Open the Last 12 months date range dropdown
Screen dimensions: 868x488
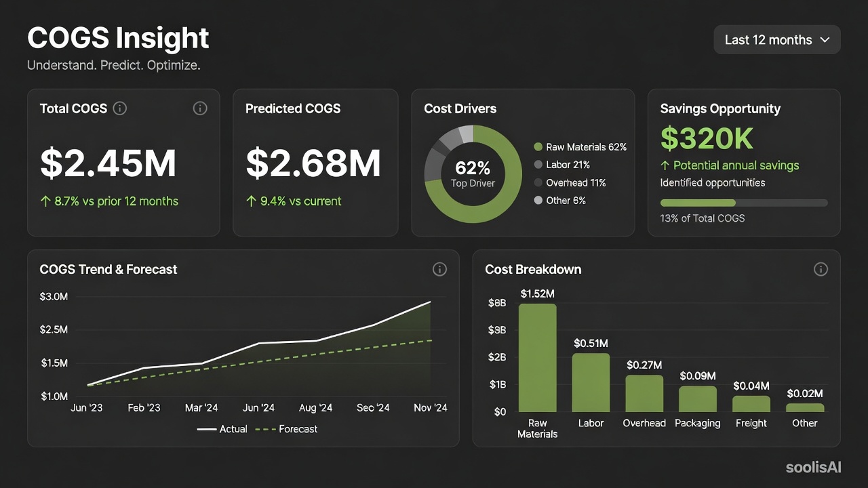tap(777, 40)
